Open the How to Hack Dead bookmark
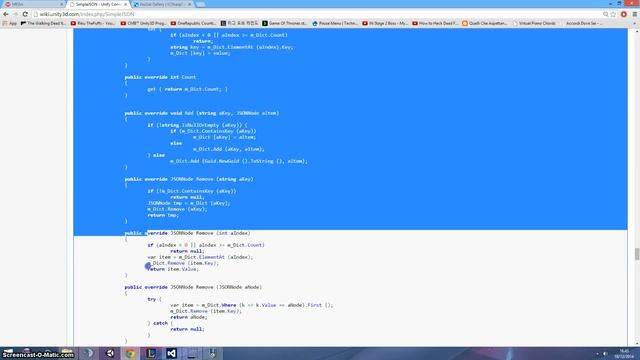This screenshot has width=640, height=360. [435, 23]
